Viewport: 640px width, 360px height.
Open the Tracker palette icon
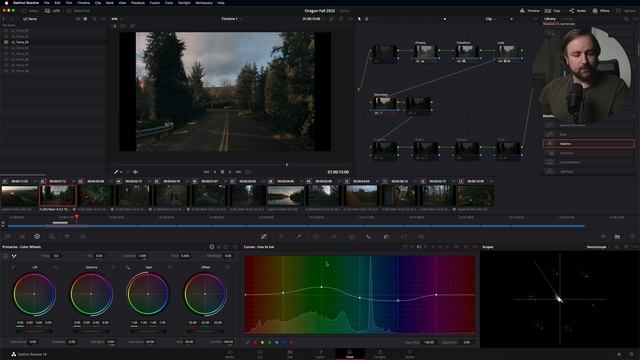333,236
